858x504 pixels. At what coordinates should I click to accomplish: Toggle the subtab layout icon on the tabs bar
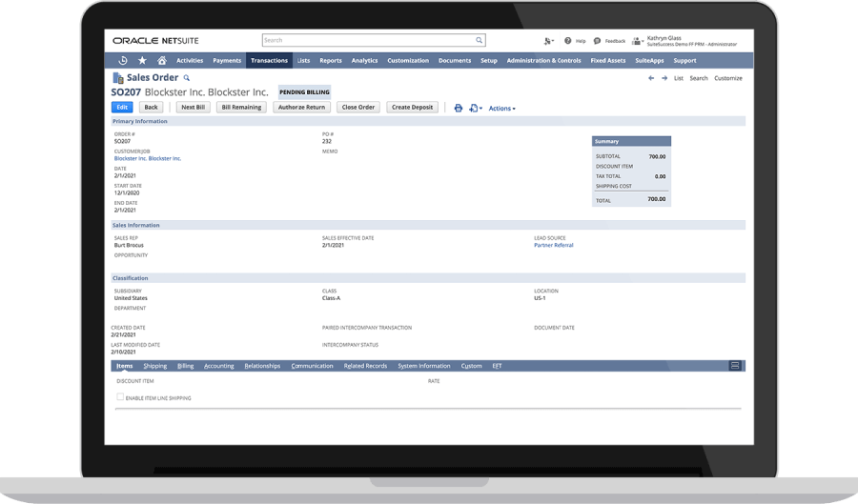pos(735,365)
